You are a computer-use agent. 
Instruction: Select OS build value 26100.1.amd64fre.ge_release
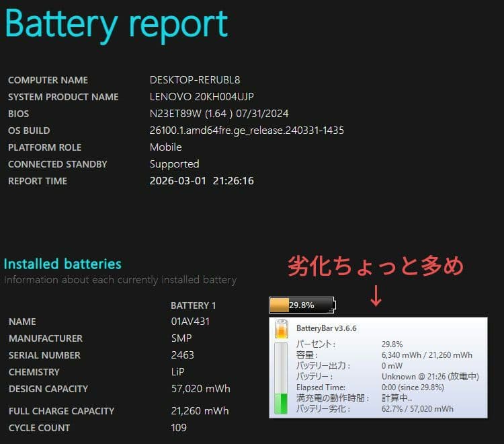click(247, 131)
